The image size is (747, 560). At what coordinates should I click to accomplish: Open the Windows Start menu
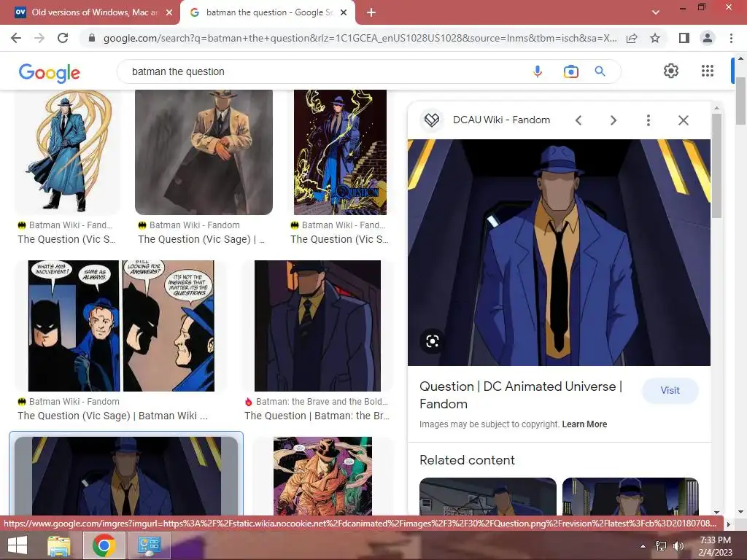18,545
